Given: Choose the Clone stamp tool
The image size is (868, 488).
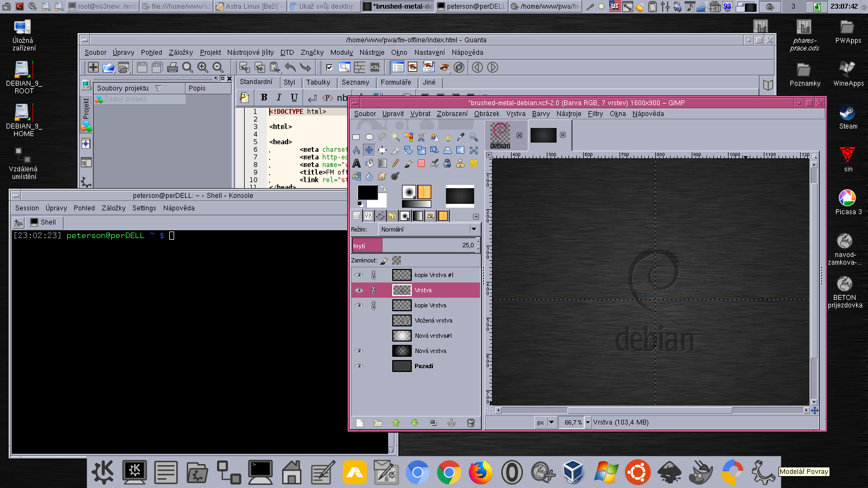Looking at the screenshot, I should pos(459,164).
